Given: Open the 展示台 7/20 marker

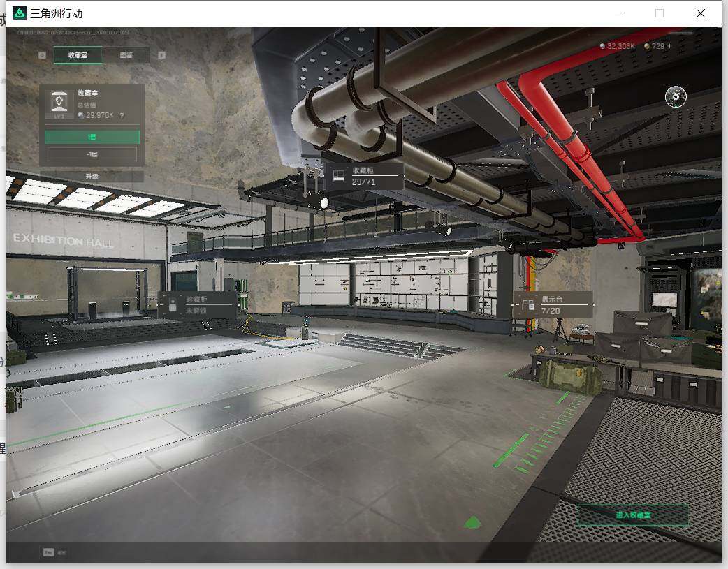Looking at the screenshot, I should (553, 305).
